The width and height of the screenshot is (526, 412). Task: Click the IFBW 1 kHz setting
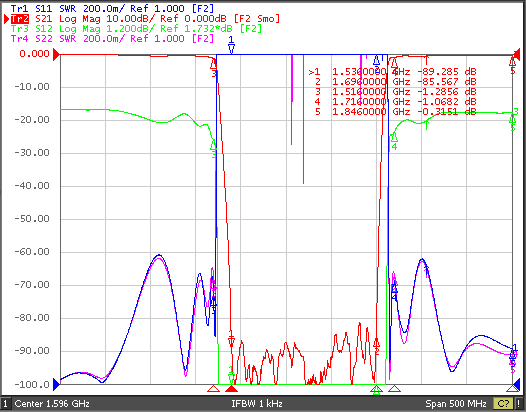(x=257, y=403)
